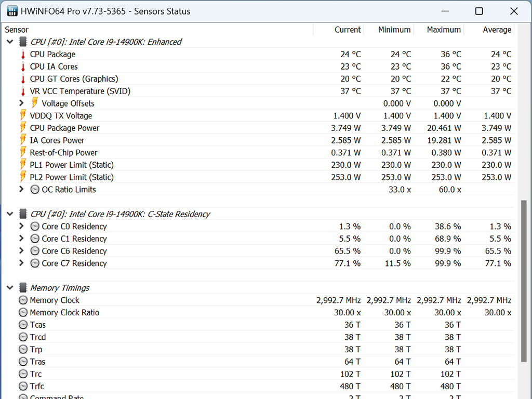Screen dimensions: 532x399
Task: Expand the Voltage Offsets group
Action: [x=21, y=103]
